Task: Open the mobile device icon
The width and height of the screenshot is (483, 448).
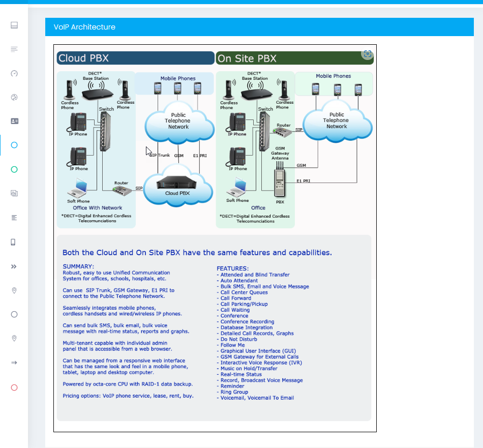Action: (14, 242)
